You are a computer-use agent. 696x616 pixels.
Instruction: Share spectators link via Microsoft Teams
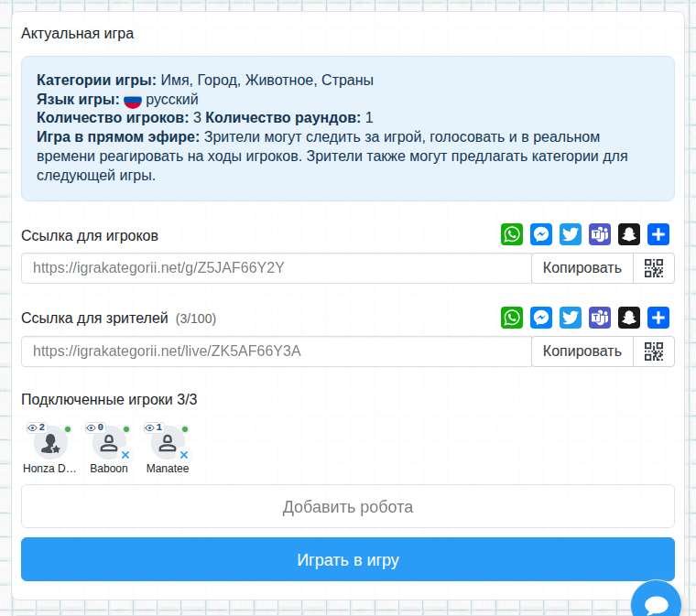pyautogui.click(x=600, y=318)
